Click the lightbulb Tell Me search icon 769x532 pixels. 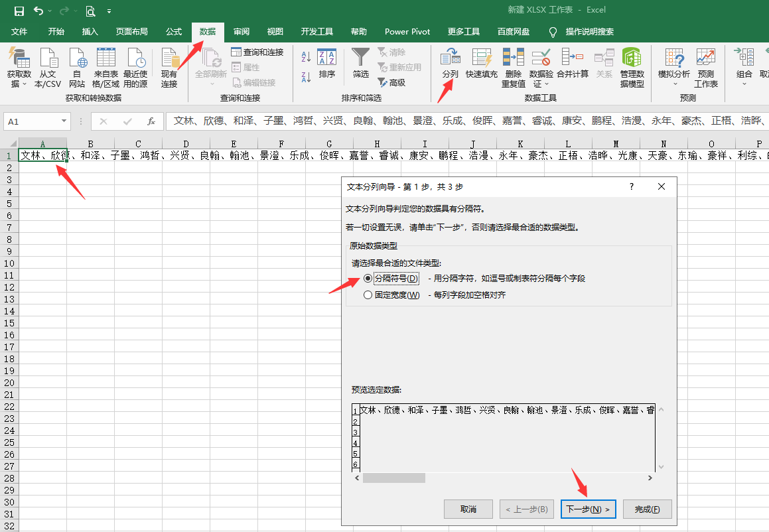point(553,32)
